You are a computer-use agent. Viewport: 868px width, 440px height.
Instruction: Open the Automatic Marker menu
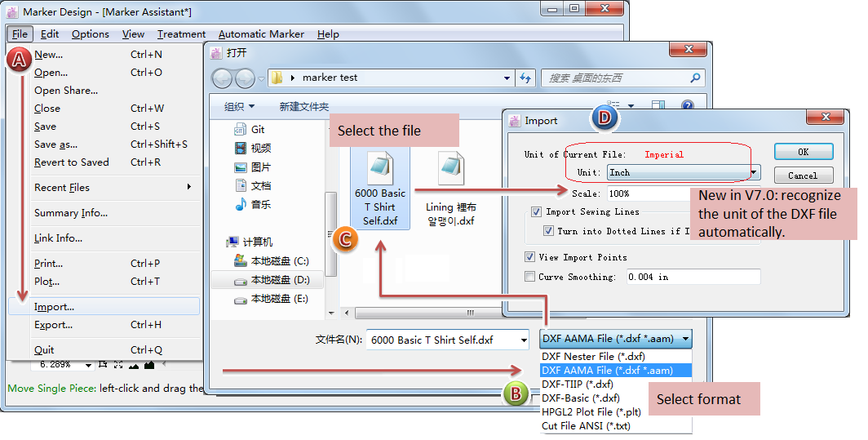261,34
